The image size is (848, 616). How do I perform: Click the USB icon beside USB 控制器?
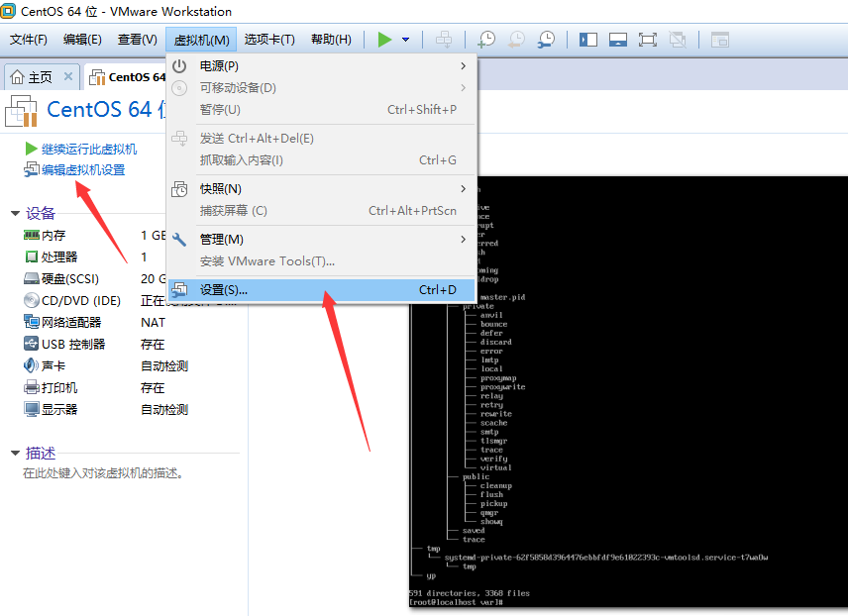click(32, 344)
